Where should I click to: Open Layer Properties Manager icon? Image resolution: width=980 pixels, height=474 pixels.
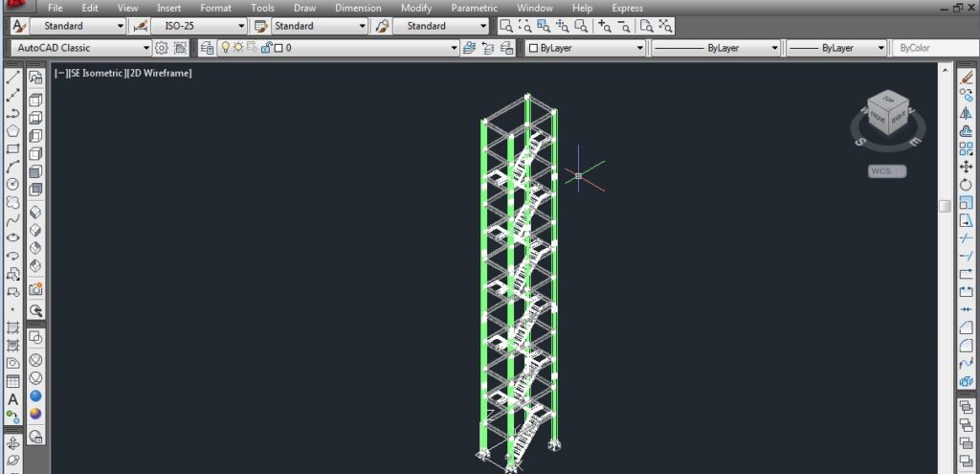207,48
